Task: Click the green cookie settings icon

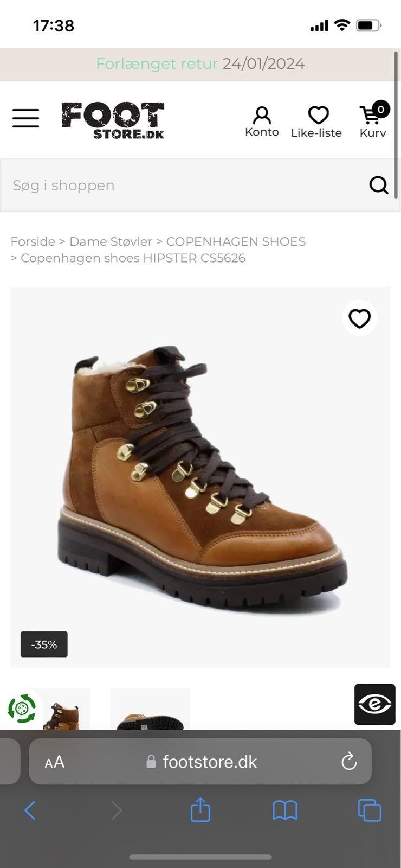Action: (x=22, y=709)
